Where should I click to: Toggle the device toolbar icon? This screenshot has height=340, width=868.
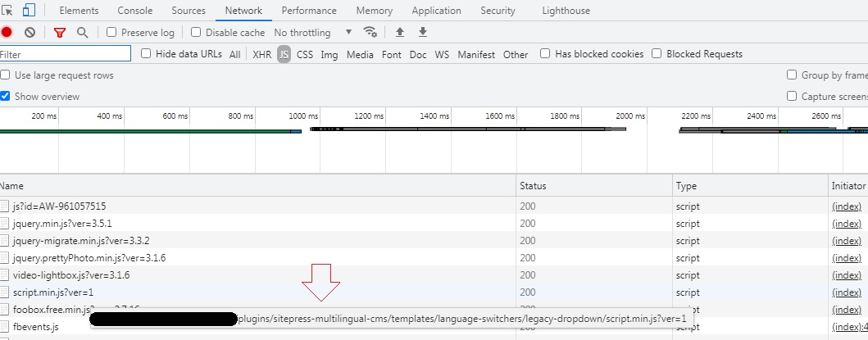[29, 10]
